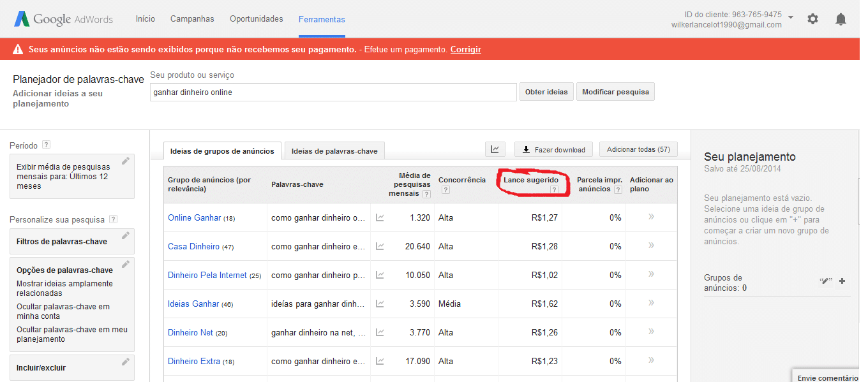The height and width of the screenshot is (382, 868).
Task: Open the Campanhas menu
Action: 192,19
